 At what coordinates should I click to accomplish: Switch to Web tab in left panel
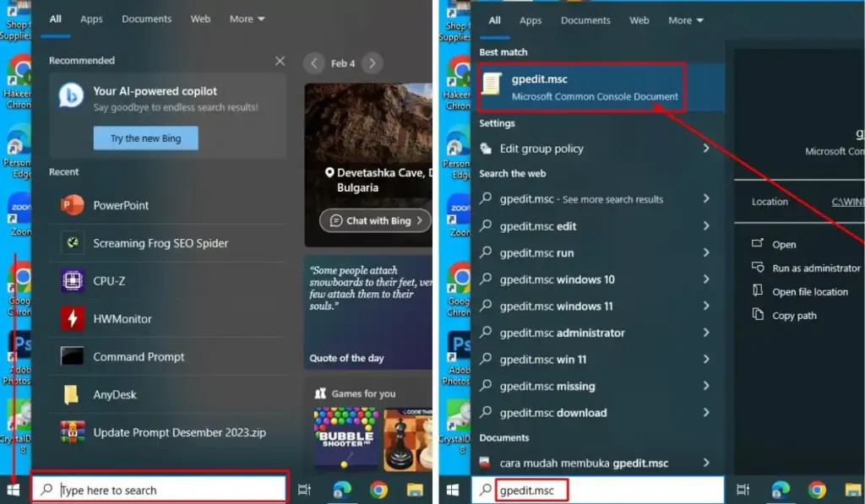click(200, 19)
